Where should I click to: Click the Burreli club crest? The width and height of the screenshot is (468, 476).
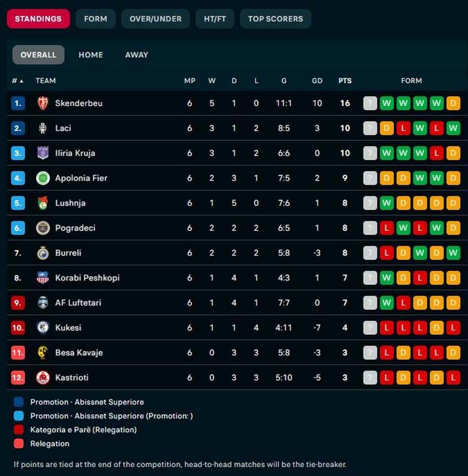(43, 253)
